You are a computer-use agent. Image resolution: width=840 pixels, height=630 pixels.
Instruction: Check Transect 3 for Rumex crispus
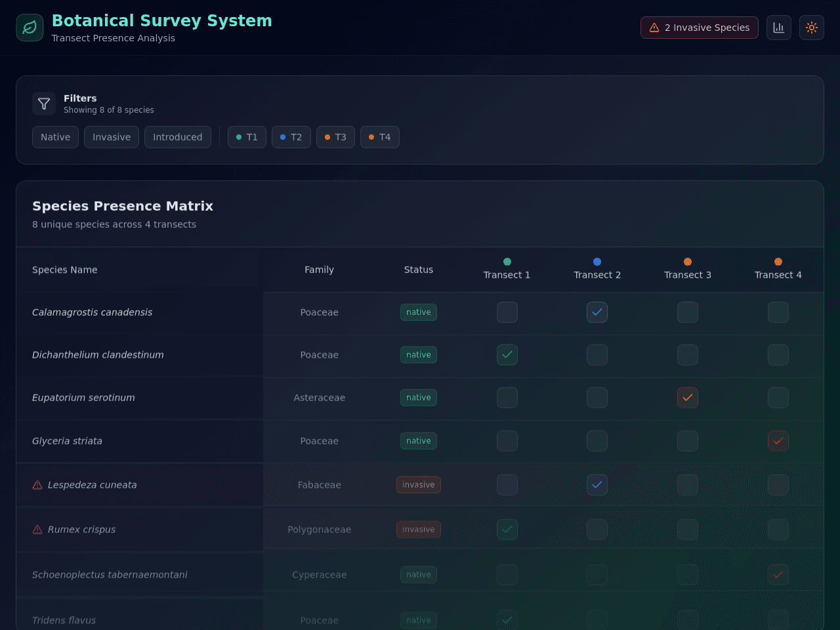coord(688,530)
